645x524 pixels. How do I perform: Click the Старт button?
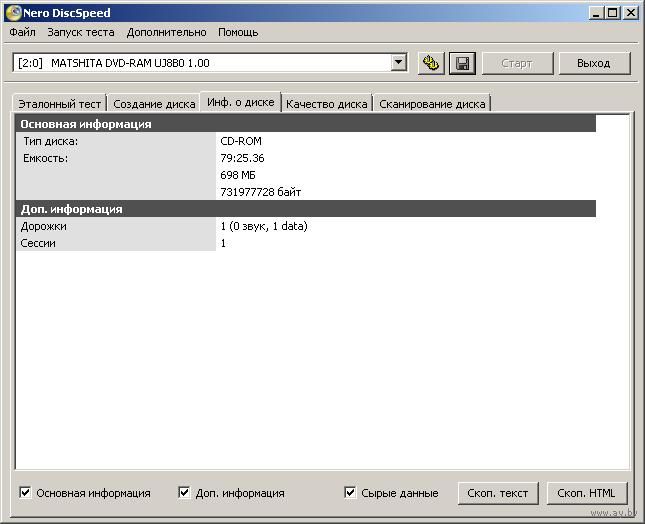(517, 63)
